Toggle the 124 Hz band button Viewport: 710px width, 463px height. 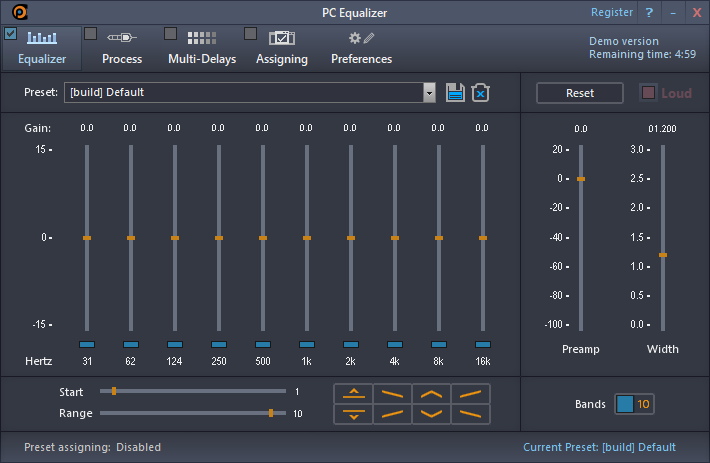(175, 344)
